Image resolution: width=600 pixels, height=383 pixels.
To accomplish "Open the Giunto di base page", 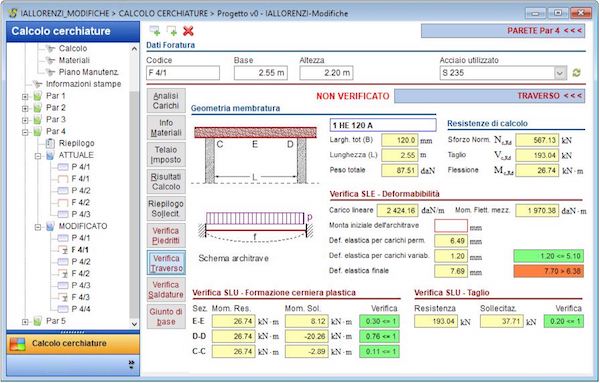I will click(166, 317).
